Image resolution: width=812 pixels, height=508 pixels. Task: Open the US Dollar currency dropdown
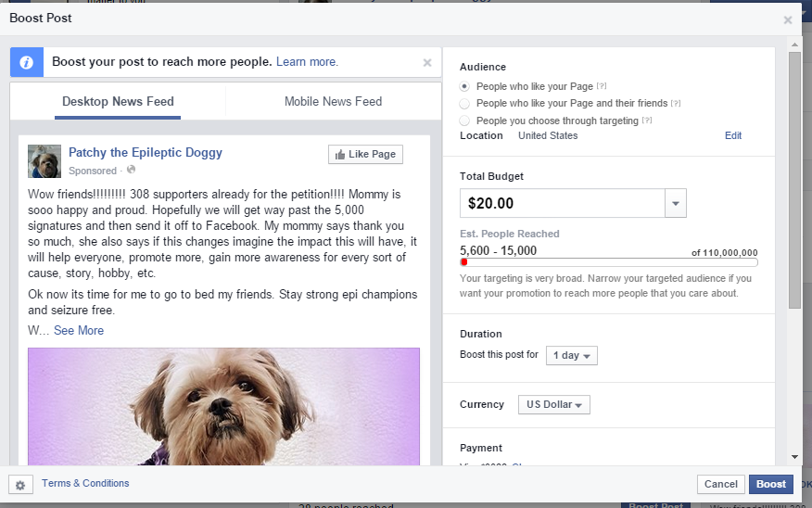554,404
